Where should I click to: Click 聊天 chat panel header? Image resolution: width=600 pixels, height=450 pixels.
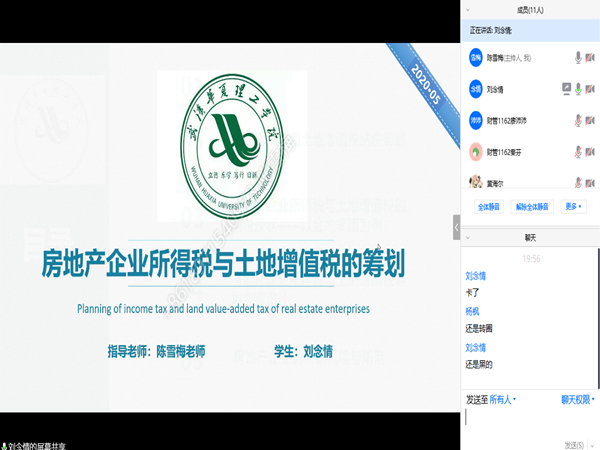click(x=530, y=238)
